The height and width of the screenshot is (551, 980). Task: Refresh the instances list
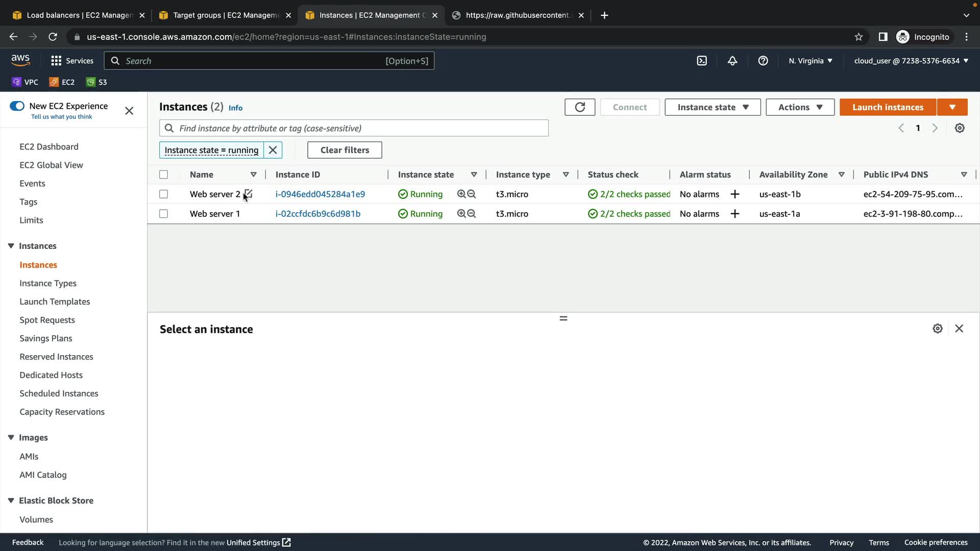(x=580, y=107)
